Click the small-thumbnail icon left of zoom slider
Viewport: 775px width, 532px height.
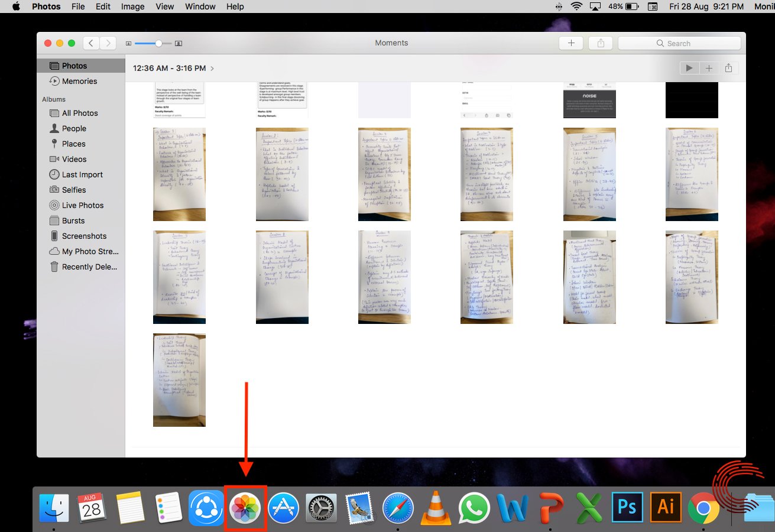tap(128, 43)
